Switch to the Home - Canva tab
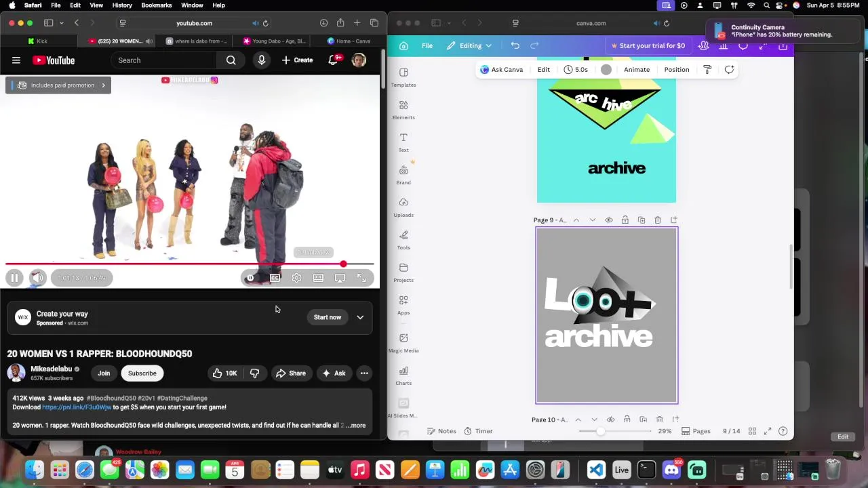This screenshot has width=868, height=488. click(349, 41)
